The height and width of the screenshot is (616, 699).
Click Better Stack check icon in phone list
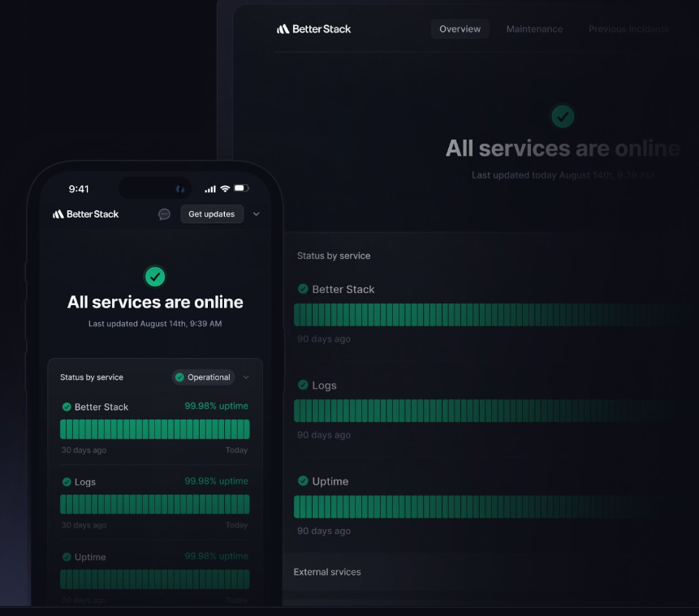click(67, 407)
